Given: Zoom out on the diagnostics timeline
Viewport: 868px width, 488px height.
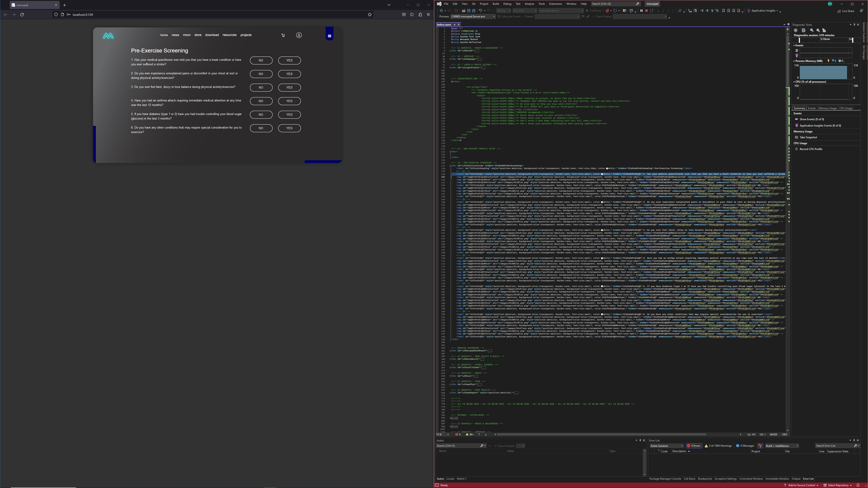Looking at the screenshot, I should 818,30.
